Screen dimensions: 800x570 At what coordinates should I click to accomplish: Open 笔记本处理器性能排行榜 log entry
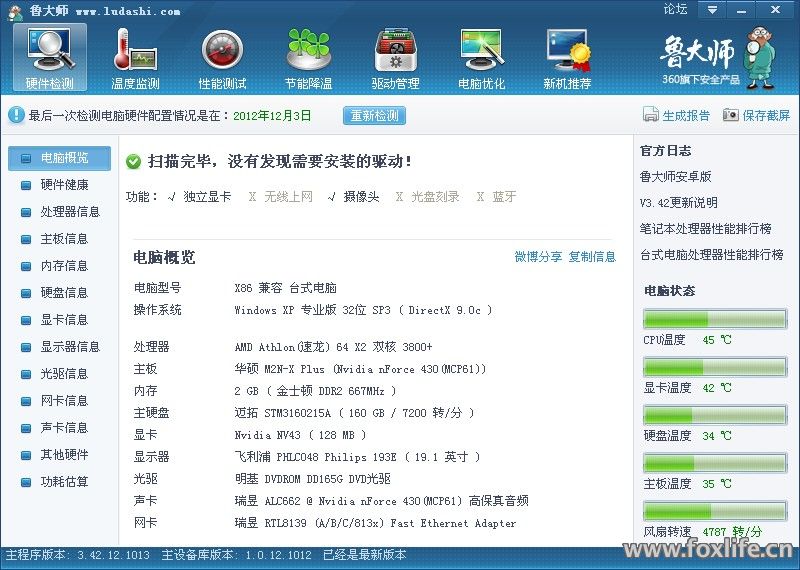(x=705, y=229)
